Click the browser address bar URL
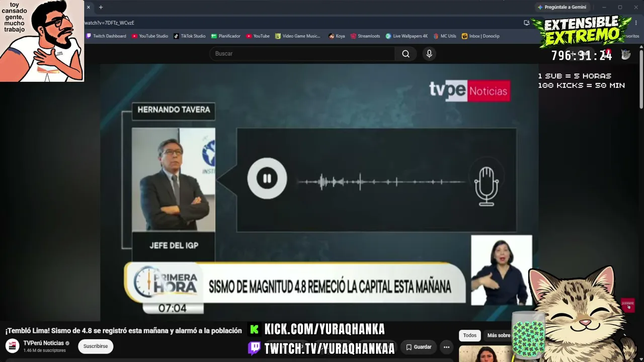The width and height of the screenshot is (644, 362). point(109,23)
